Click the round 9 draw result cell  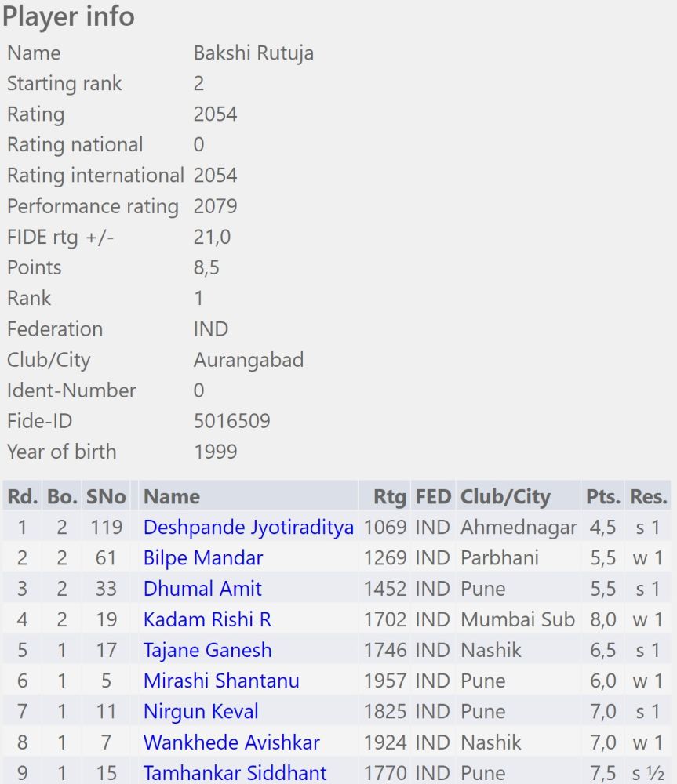pos(650,772)
